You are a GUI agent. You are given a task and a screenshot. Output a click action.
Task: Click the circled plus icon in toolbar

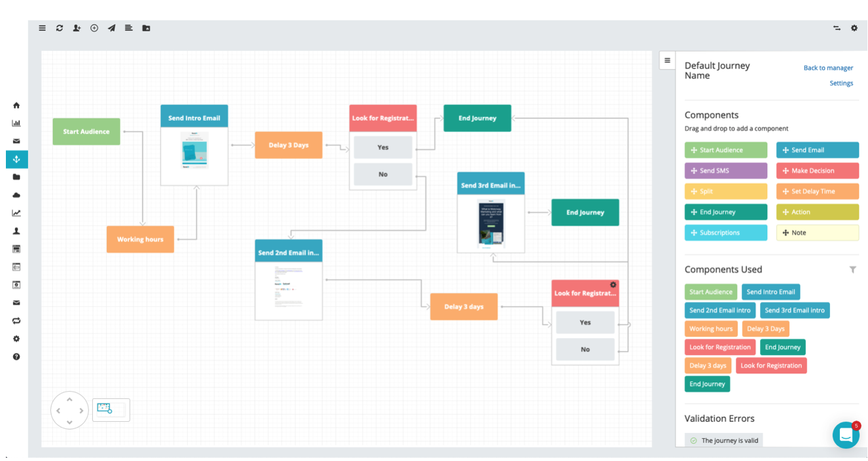point(94,28)
